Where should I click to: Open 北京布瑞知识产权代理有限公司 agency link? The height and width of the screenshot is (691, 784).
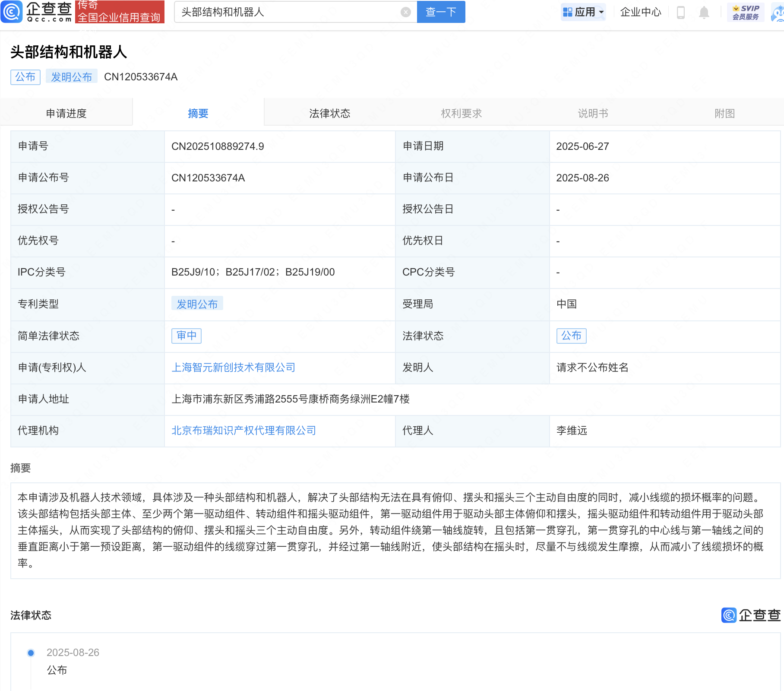[243, 431]
